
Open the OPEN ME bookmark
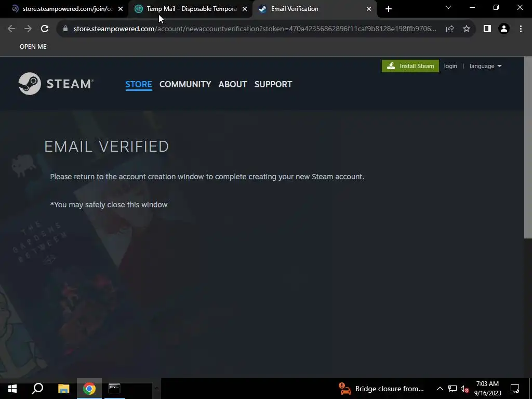[x=33, y=47]
